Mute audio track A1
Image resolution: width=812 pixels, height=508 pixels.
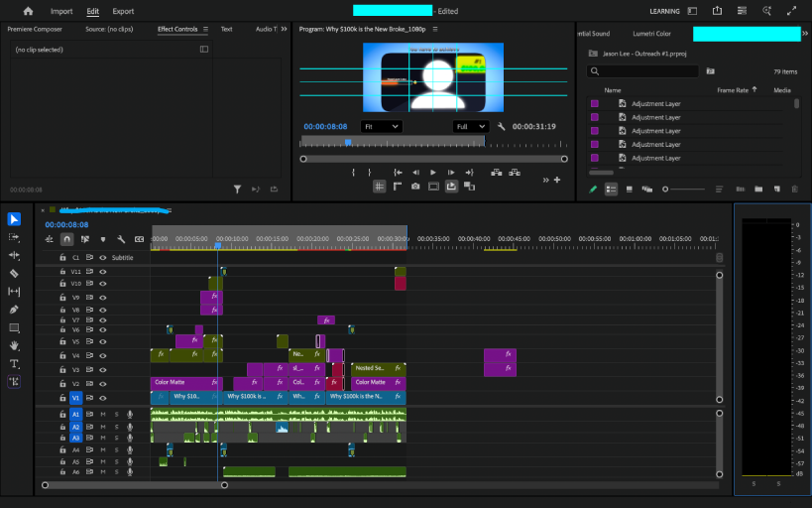click(x=102, y=414)
